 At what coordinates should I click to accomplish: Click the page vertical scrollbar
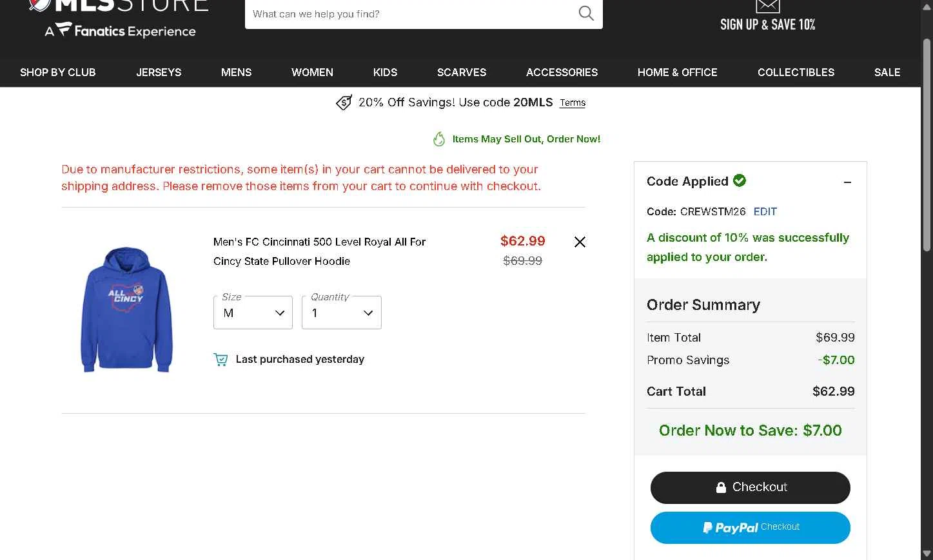pyautogui.click(x=927, y=145)
